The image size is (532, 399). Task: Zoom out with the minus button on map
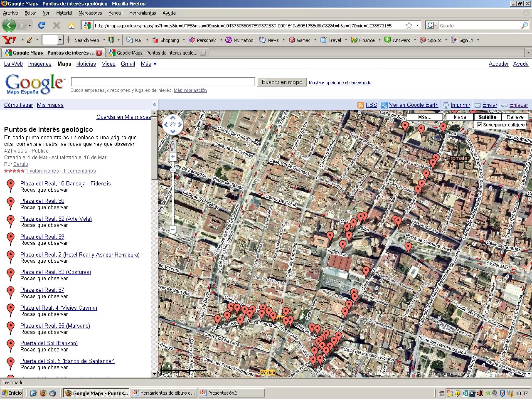click(173, 229)
